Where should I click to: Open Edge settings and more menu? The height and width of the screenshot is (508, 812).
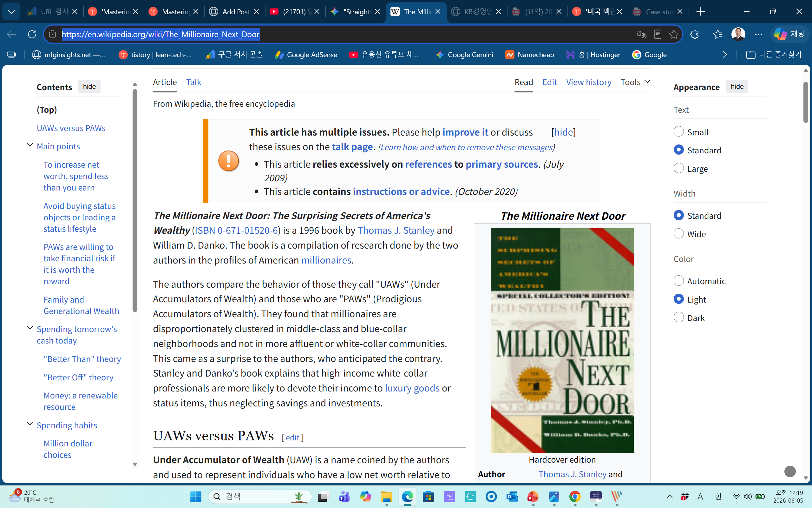[x=758, y=34]
